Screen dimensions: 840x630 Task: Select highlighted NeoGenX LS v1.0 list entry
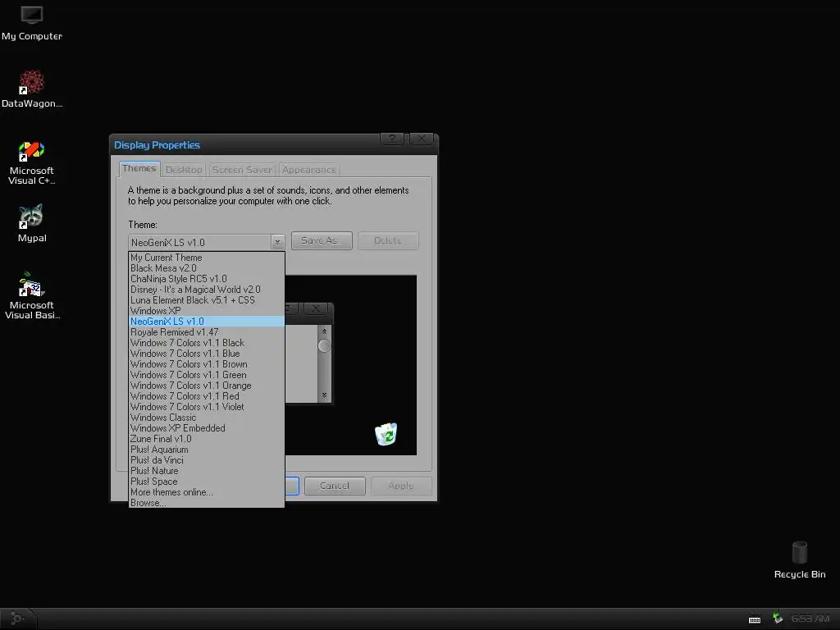pyautogui.click(x=206, y=322)
